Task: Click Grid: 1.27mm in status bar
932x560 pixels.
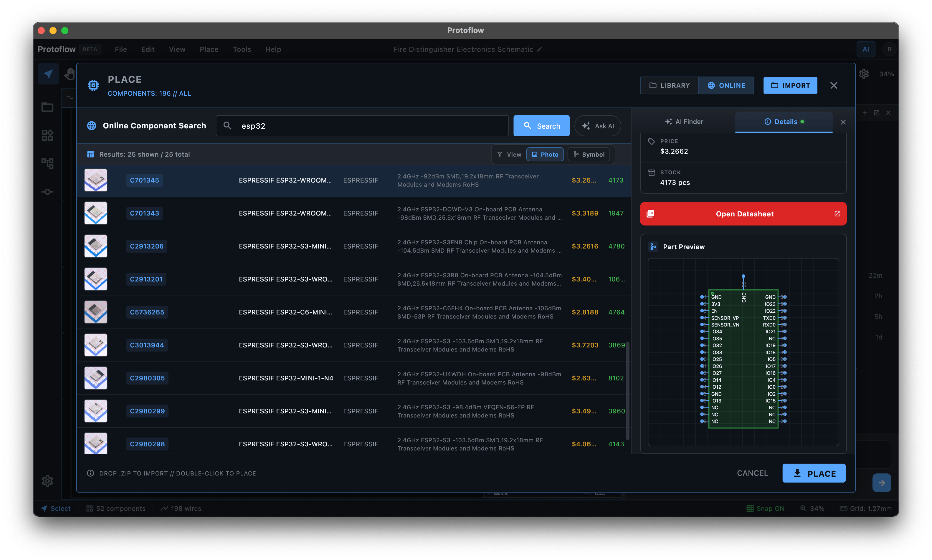Action: pyautogui.click(x=865, y=508)
